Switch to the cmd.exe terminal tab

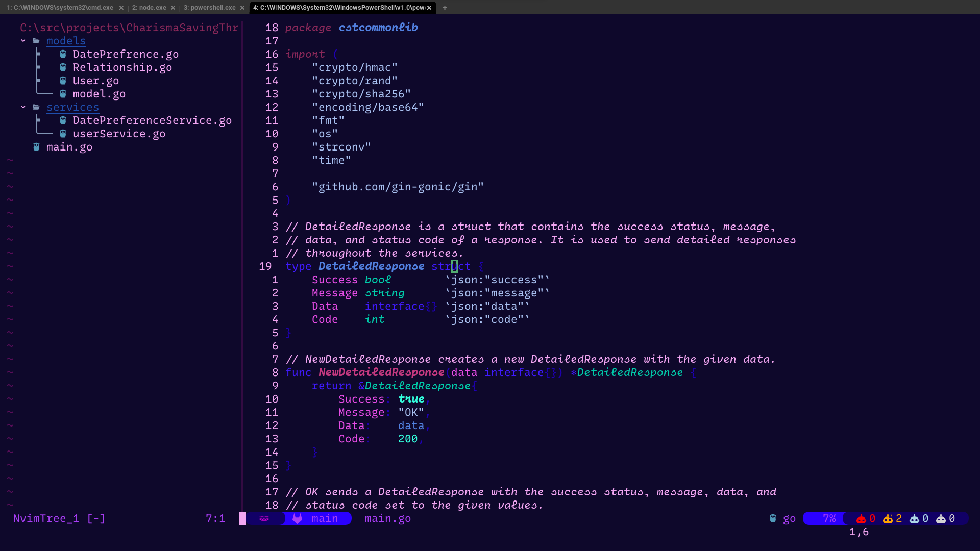[x=60, y=8]
